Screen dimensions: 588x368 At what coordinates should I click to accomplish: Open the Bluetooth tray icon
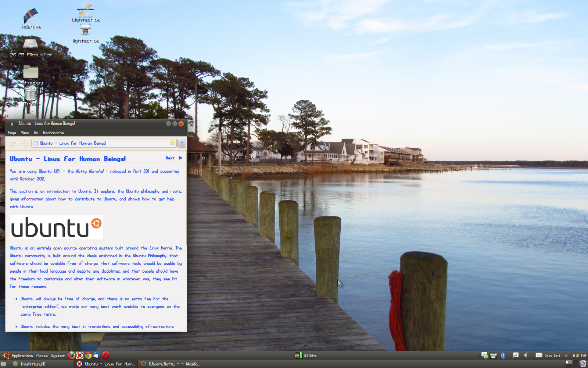(x=503, y=355)
